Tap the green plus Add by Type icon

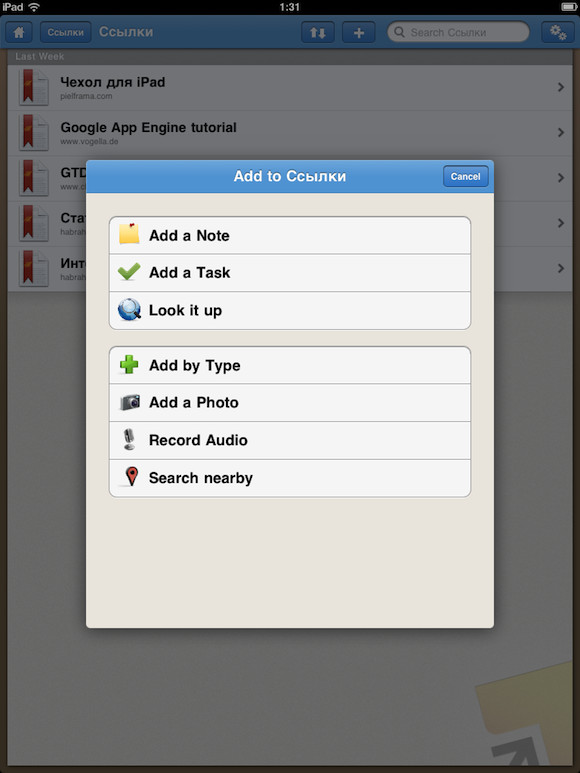pyautogui.click(x=129, y=365)
